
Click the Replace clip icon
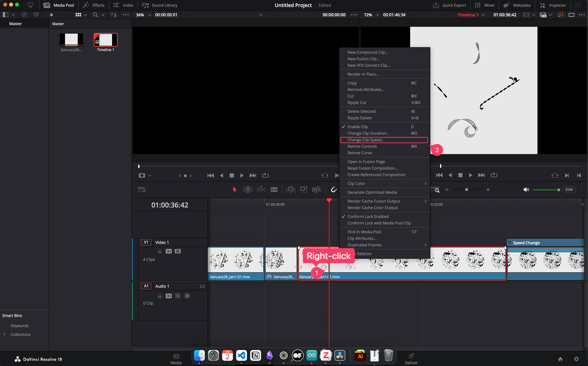[317, 190]
